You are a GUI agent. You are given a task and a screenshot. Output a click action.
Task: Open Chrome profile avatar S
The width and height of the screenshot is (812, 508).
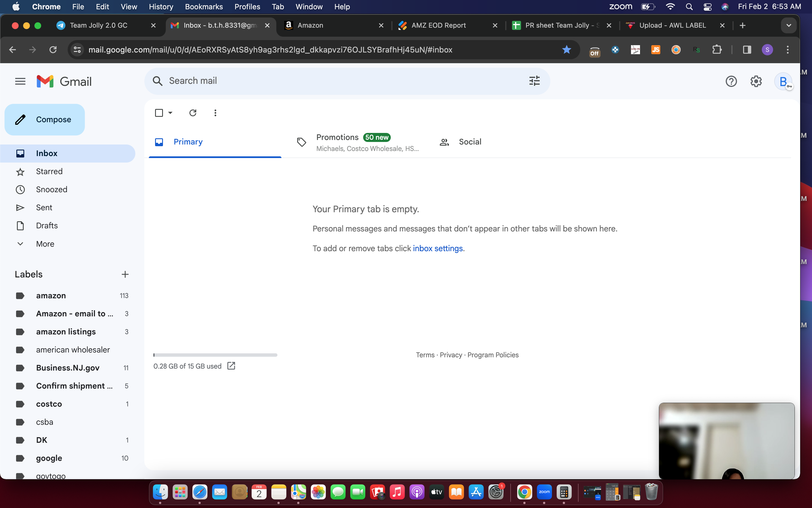coord(767,50)
